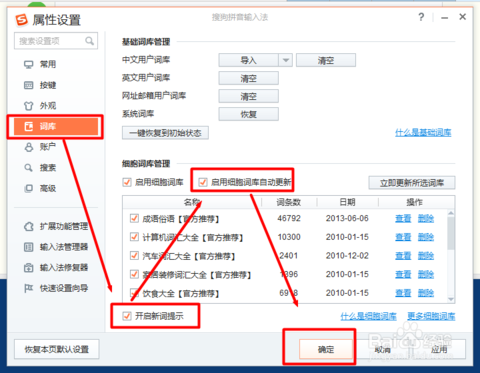Click 立即更新所选词库 button
Screen dimensions: 480x373
point(412,183)
